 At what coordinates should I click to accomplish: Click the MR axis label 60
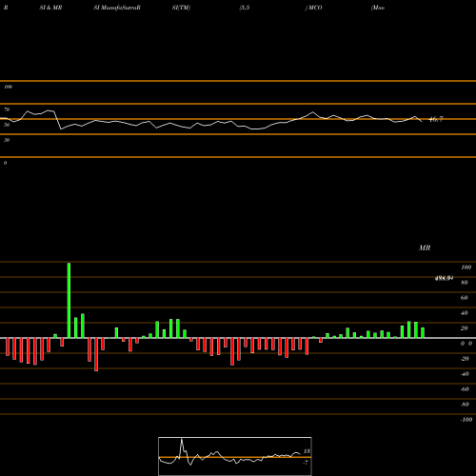click(x=465, y=298)
